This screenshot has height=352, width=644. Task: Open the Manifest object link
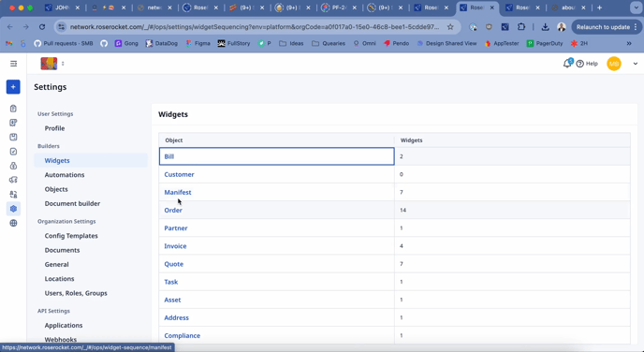click(178, 192)
